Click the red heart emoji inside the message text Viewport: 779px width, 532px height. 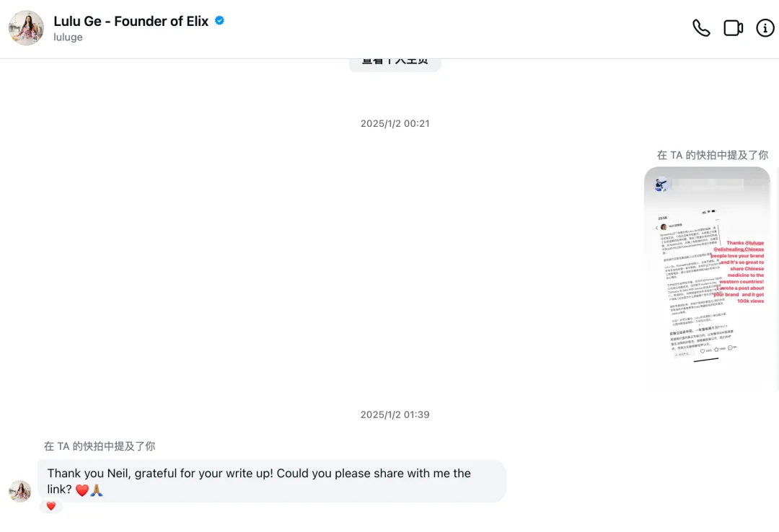click(x=82, y=490)
